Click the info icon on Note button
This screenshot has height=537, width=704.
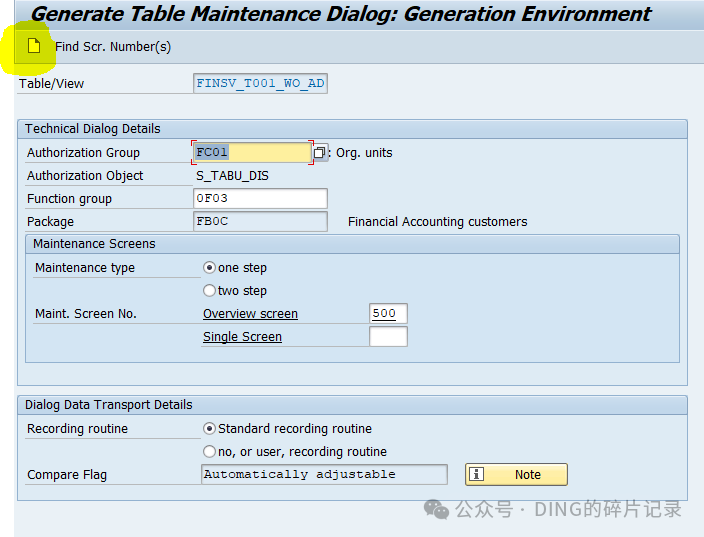pyautogui.click(x=476, y=474)
